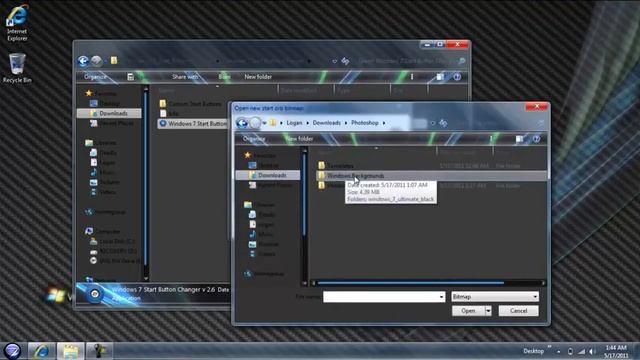This screenshot has height=360, width=640.
Task: Open the Organize menu in the dialog
Action: point(254,139)
